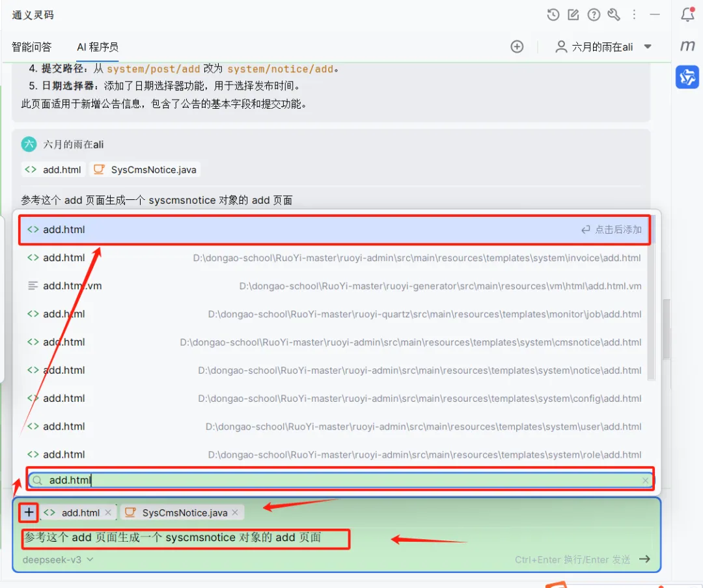Click the plus button to add context
This screenshot has height=588, width=703.
[29, 512]
